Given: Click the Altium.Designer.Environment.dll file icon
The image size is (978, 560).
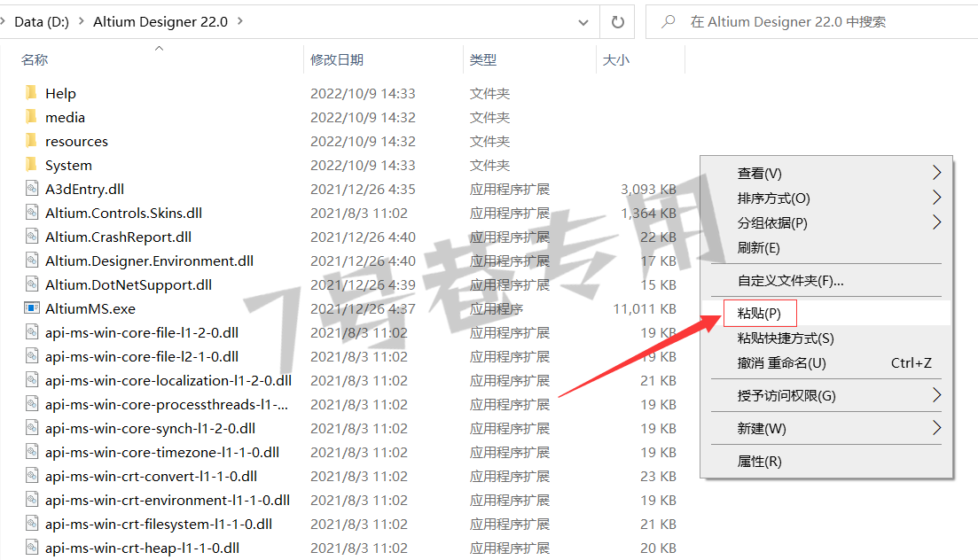Looking at the screenshot, I should pyautogui.click(x=32, y=260).
